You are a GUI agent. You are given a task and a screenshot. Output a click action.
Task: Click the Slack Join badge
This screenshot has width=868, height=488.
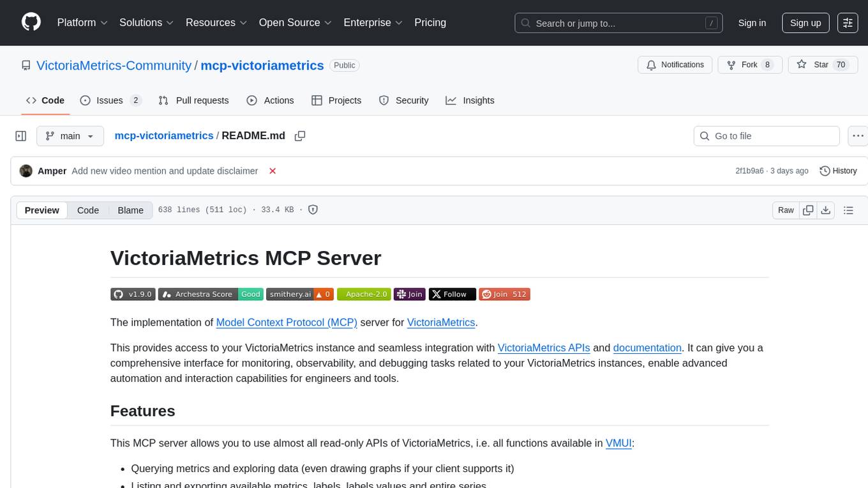click(x=410, y=294)
